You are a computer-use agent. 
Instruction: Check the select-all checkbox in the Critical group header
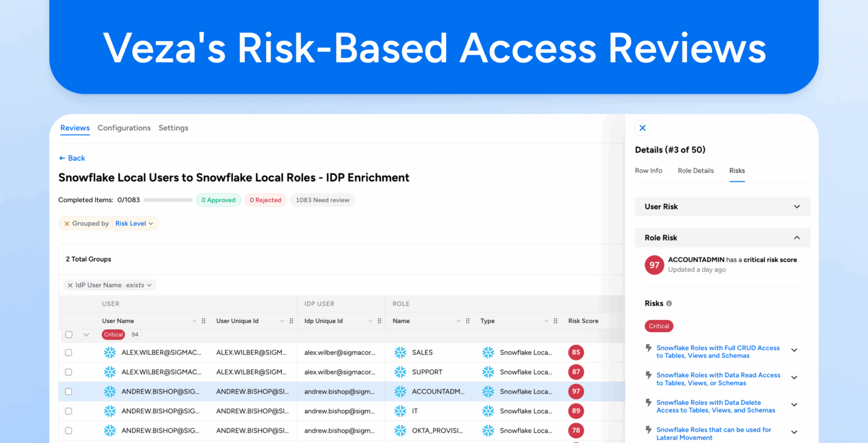pos(68,335)
